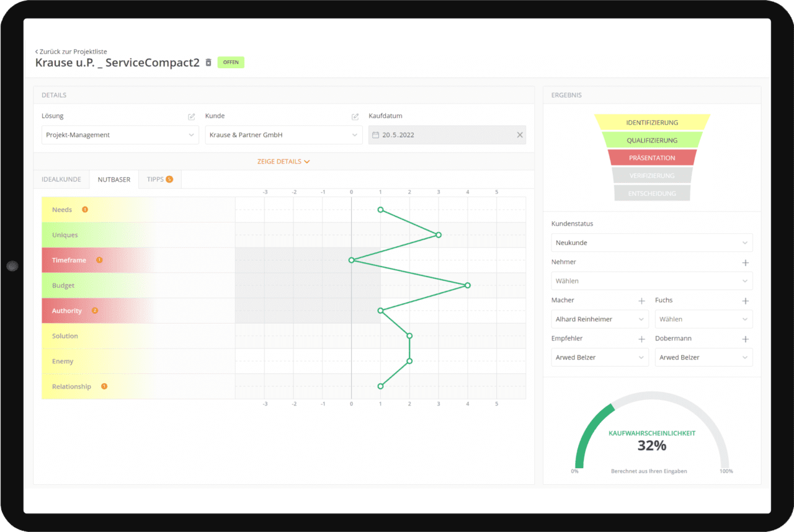
Task: Click the edit pencil next to Lösung
Action: 192,116
